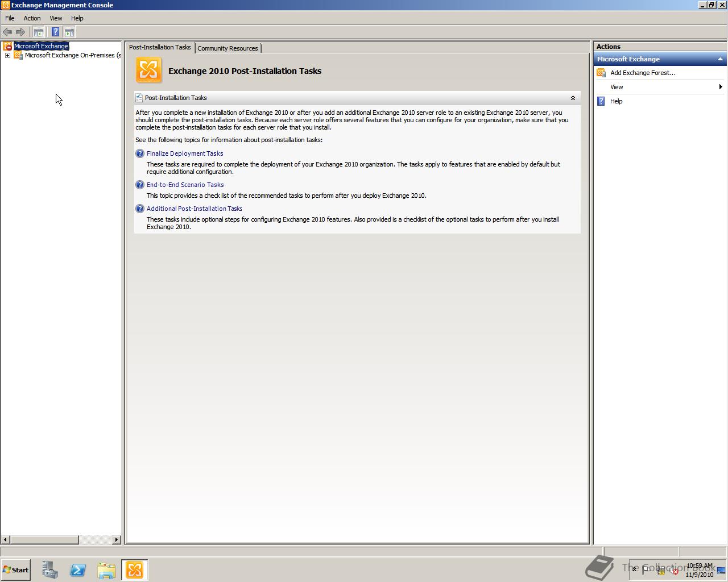Click the tree pane scroll-left arrow
The width and height of the screenshot is (728, 582).
(x=5, y=539)
